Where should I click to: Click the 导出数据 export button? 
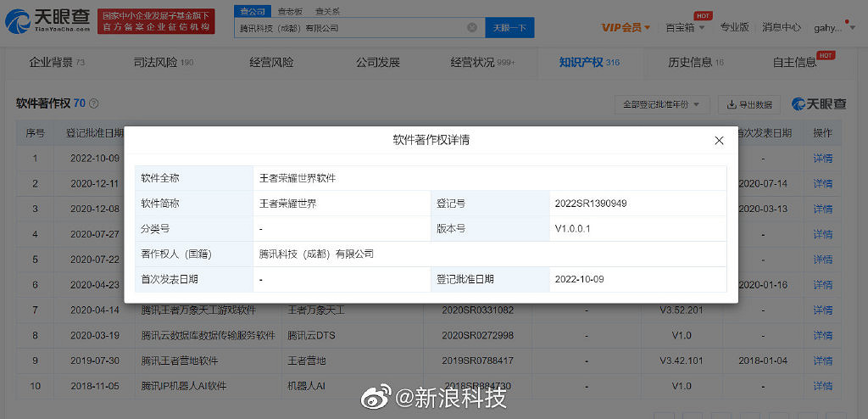[x=749, y=104]
